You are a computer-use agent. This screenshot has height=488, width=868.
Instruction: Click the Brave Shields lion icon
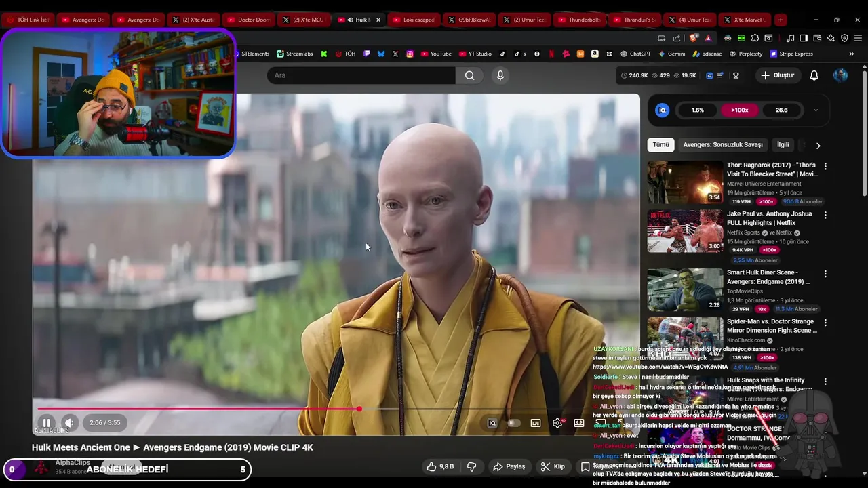(x=693, y=38)
